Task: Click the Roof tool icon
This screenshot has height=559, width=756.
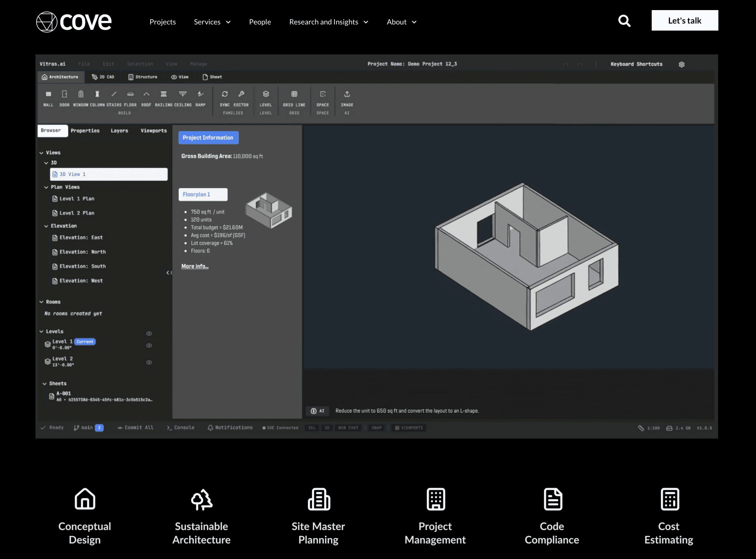Action: [x=146, y=94]
